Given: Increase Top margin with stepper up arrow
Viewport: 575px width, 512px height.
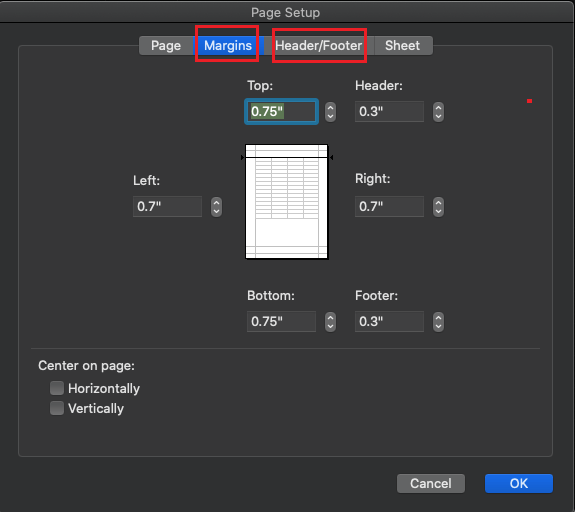Looking at the screenshot, I should tap(330, 108).
